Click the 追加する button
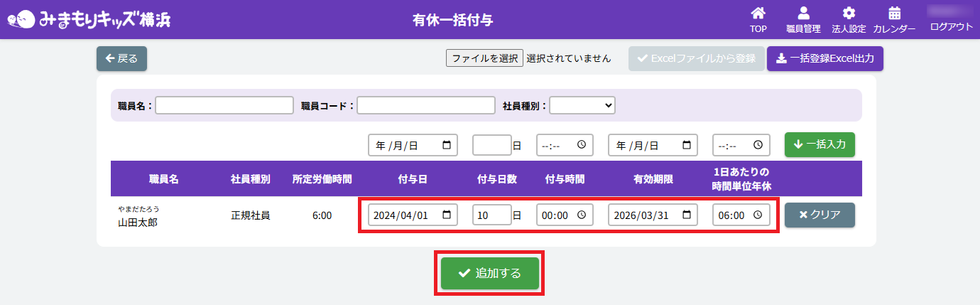 [489, 273]
